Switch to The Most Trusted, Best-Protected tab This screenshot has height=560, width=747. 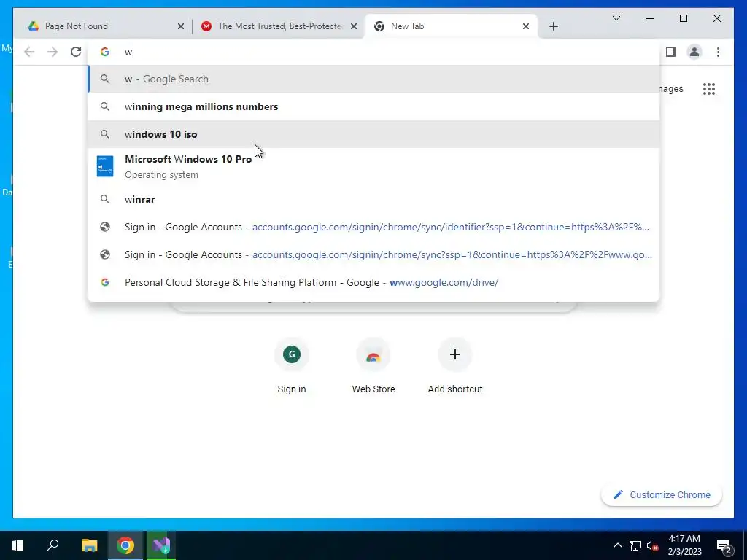click(x=278, y=26)
